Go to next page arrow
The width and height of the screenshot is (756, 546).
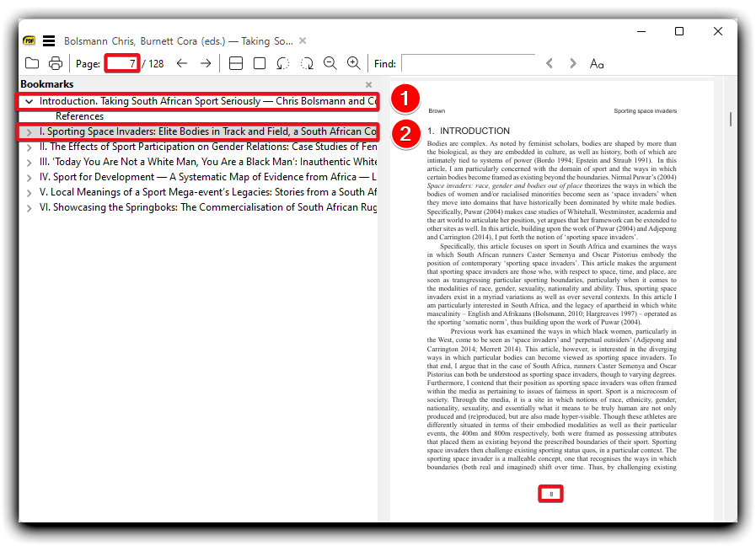(205, 62)
